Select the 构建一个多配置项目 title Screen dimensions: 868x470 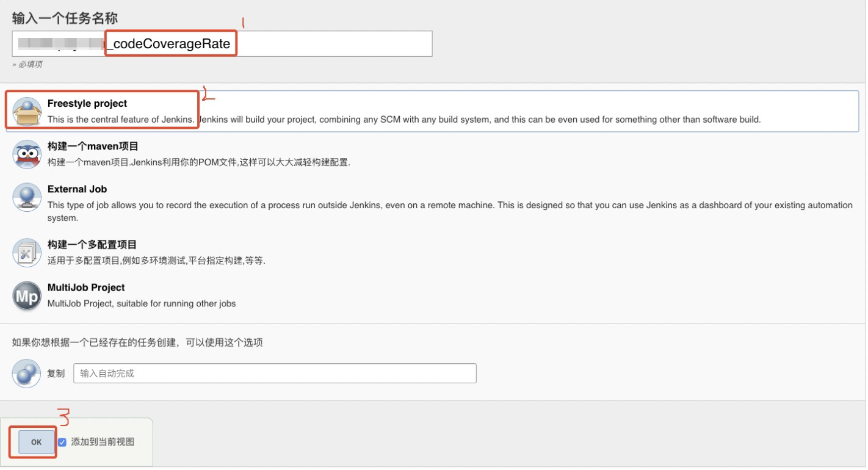pyautogui.click(x=92, y=245)
